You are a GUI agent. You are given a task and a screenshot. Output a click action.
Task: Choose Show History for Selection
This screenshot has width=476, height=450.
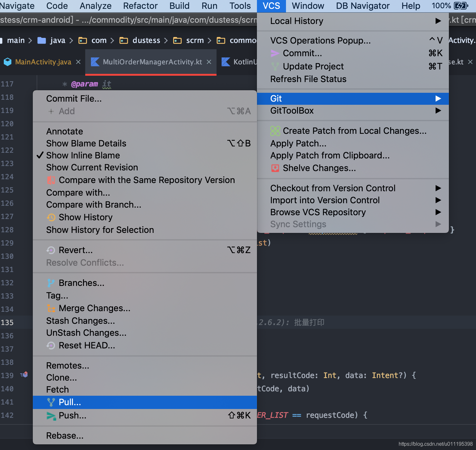[145, 230]
